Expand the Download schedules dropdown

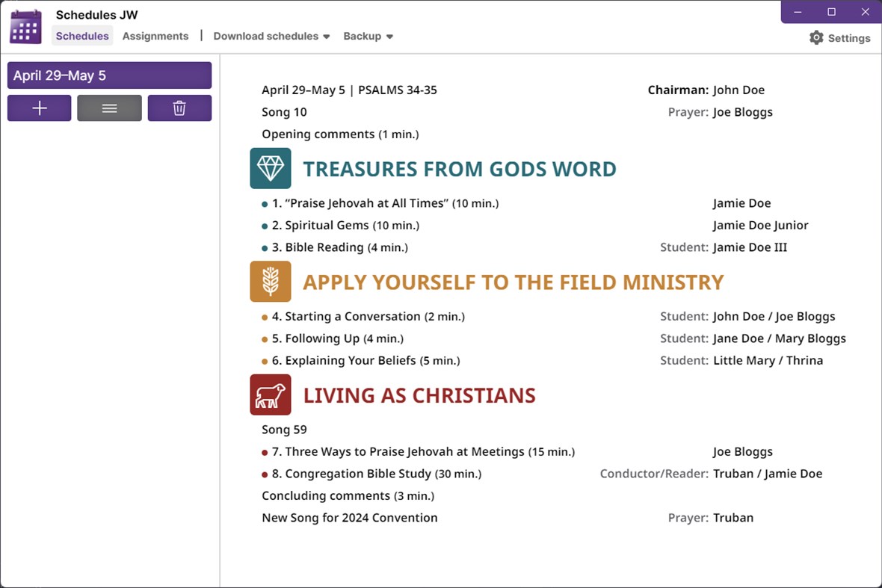point(271,36)
